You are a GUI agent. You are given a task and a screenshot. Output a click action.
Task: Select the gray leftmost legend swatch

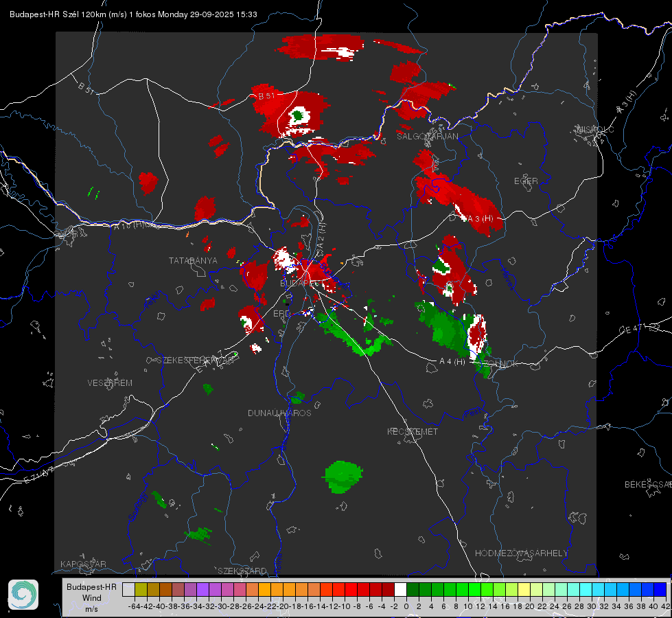click(x=128, y=589)
